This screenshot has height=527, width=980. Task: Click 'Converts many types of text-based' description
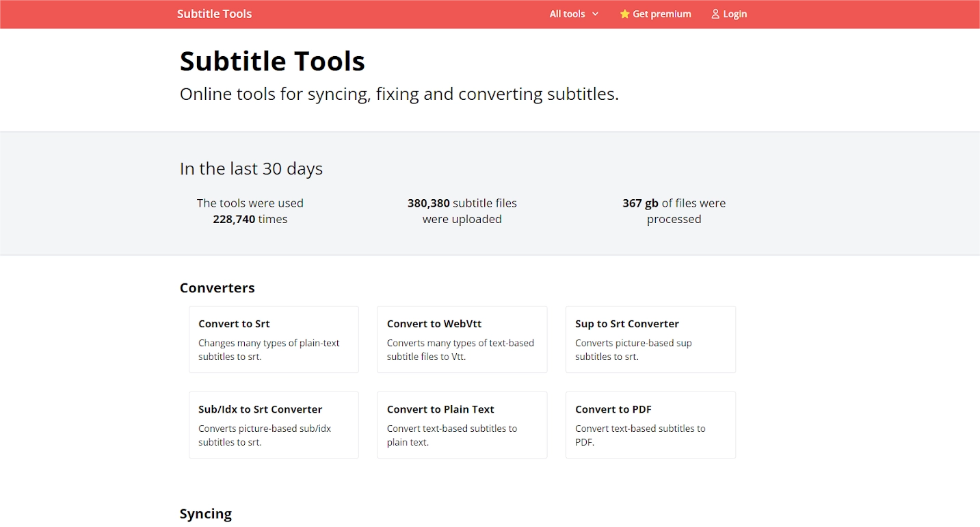pos(460,350)
